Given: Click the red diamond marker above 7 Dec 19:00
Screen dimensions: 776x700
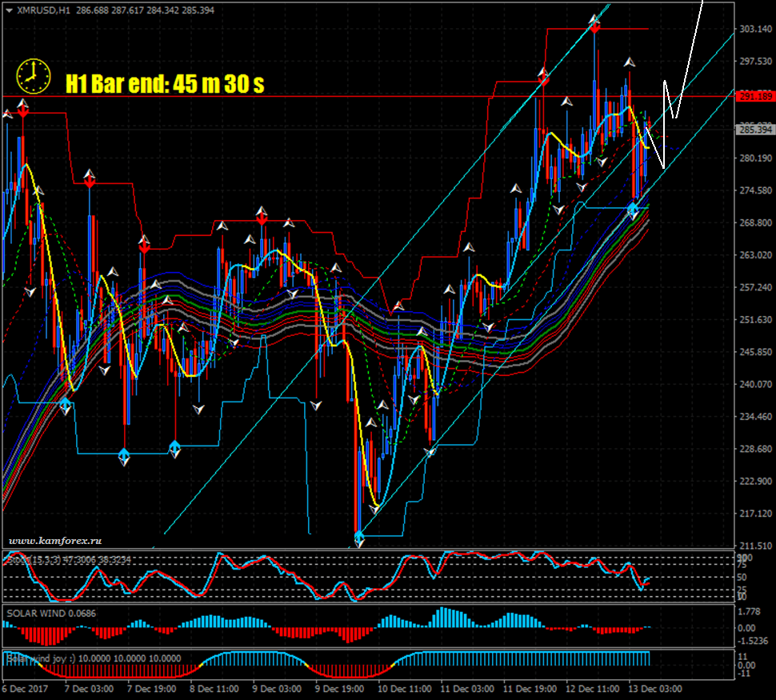Looking at the screenshot, I should pyautogui.click(x=144, y=248).
